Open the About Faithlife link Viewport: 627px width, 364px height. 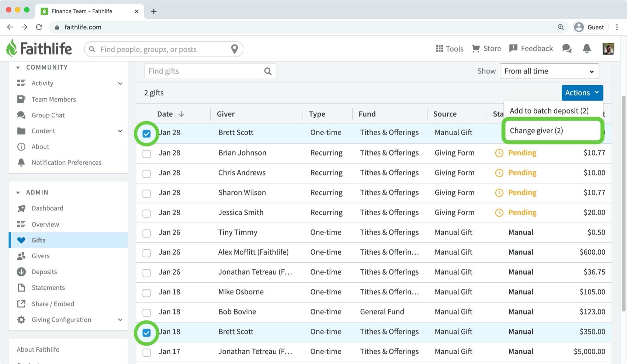38,349
